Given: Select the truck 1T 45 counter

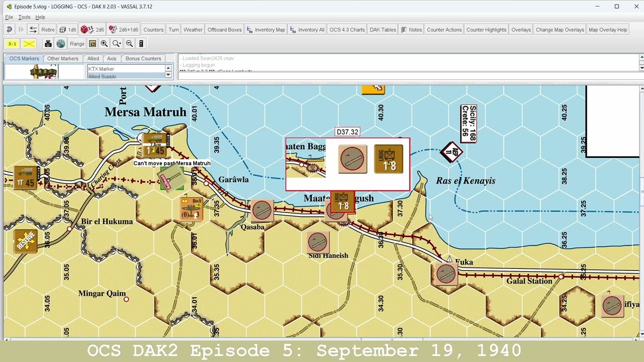Looking at the screenshot, I should pos(26,178).
